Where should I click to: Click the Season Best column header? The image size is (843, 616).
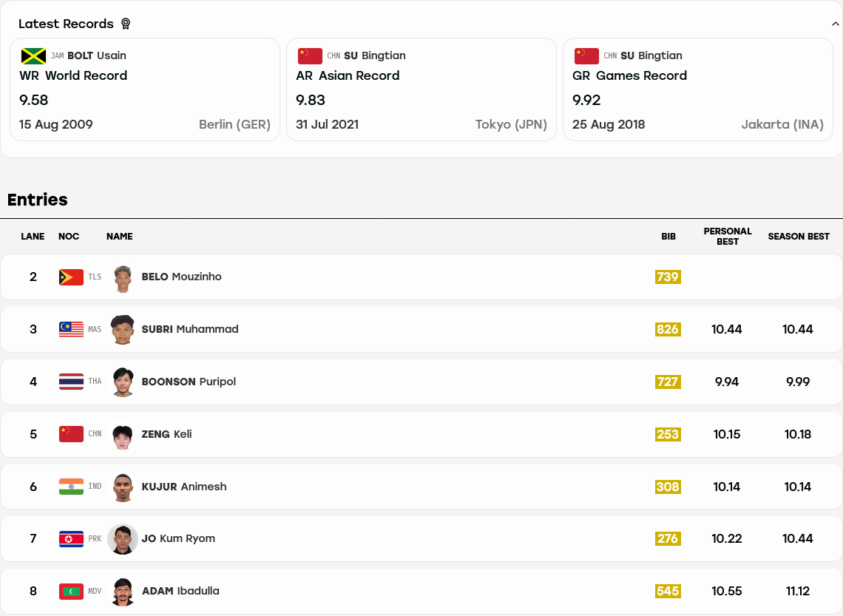(x=799, y=237)
